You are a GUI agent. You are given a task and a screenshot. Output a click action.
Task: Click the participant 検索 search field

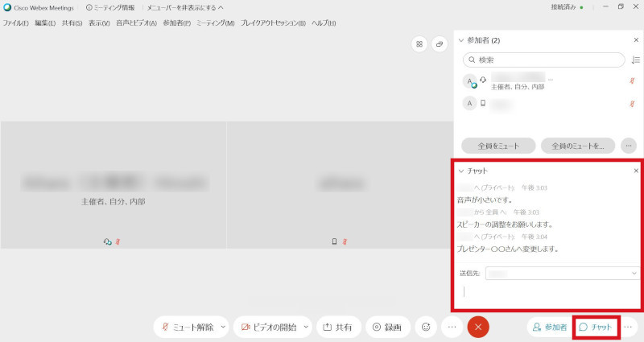544,60
